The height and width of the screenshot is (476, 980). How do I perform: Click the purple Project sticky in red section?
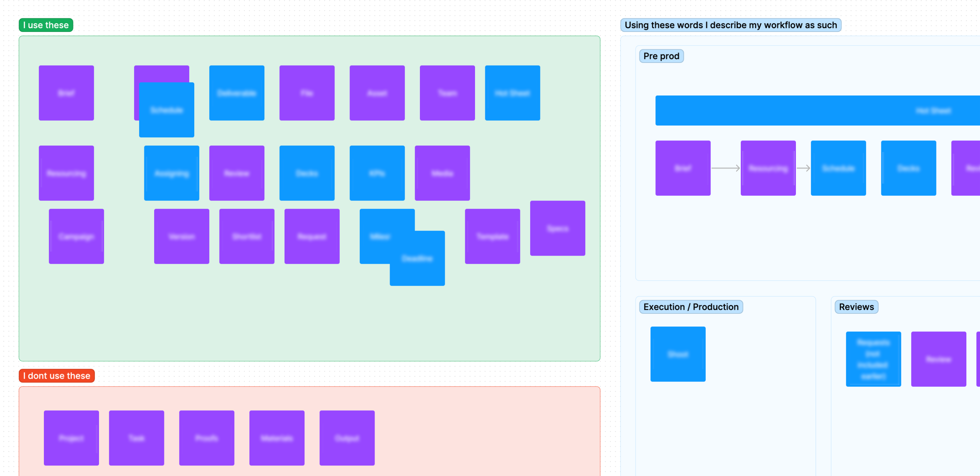click(71, 438)
